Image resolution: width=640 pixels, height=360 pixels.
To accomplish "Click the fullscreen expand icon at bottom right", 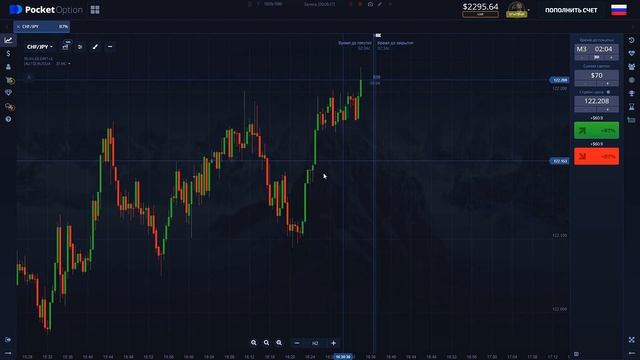I will click(631, 340).
